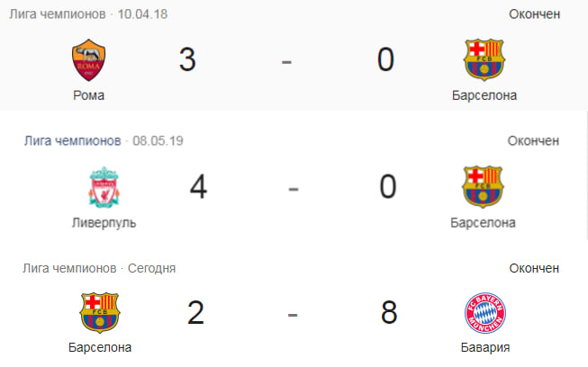
Task: Click Окончен status of the Liverpool match
Action: (533, 141)
